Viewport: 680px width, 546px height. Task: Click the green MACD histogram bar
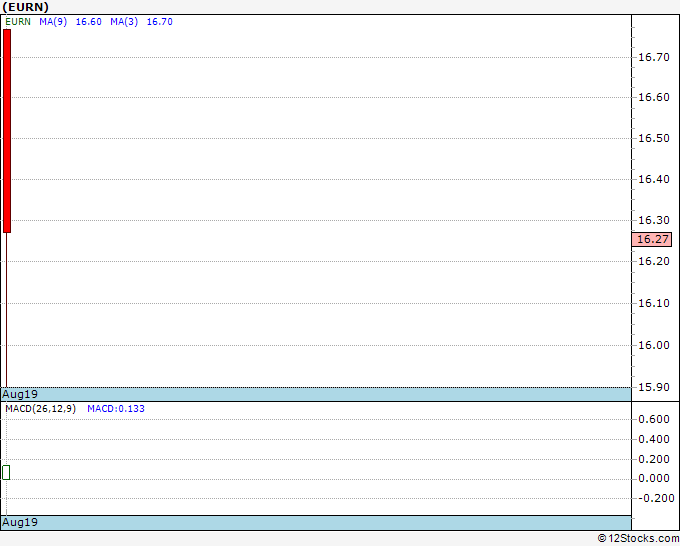tap(6, 472)
